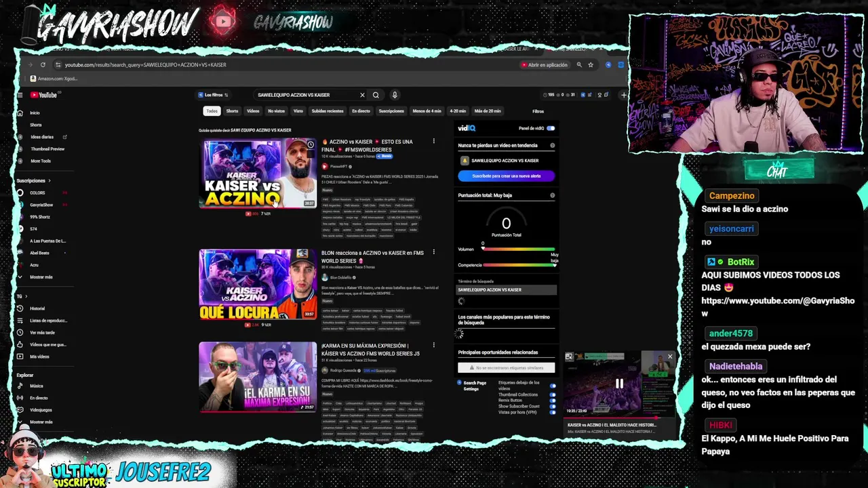This screenshot has height=488, width=868.
Task: Clear the search query with the X icon
Action: pos(362,95)
